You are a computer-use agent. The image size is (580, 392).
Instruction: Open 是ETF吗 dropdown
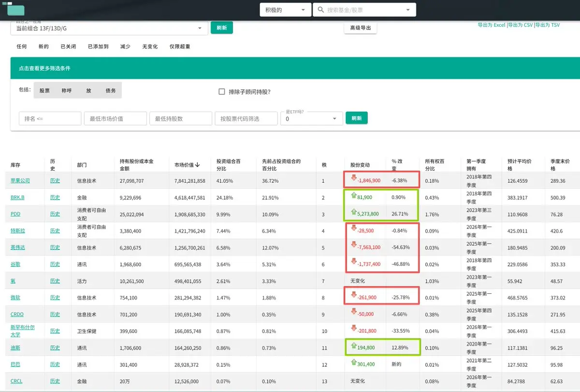tap(311, 118)
